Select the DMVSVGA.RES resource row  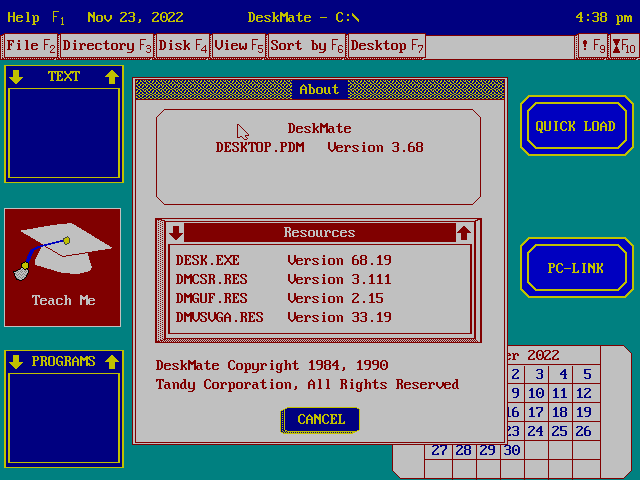click(x=320, y=318)
